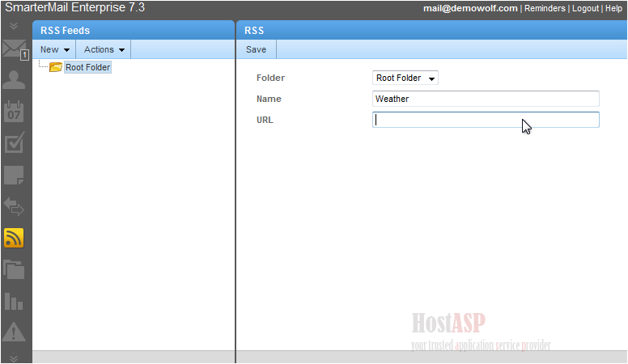Image resolution: width=628 pixels, height=364 pixels.
Task: Select the orange RSS Feeds icon
Action: click(x=14, y=239)
